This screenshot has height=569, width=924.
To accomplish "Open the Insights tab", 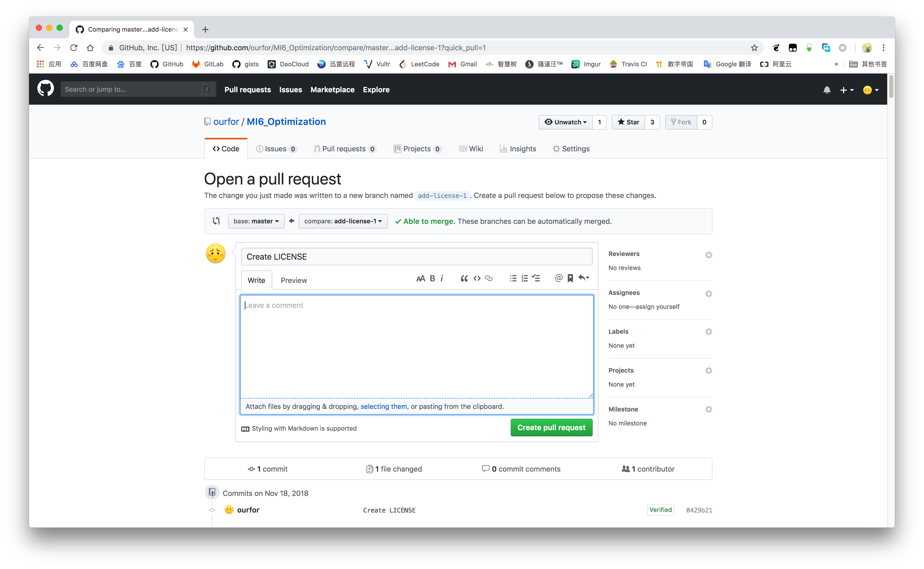I will 518,149.
